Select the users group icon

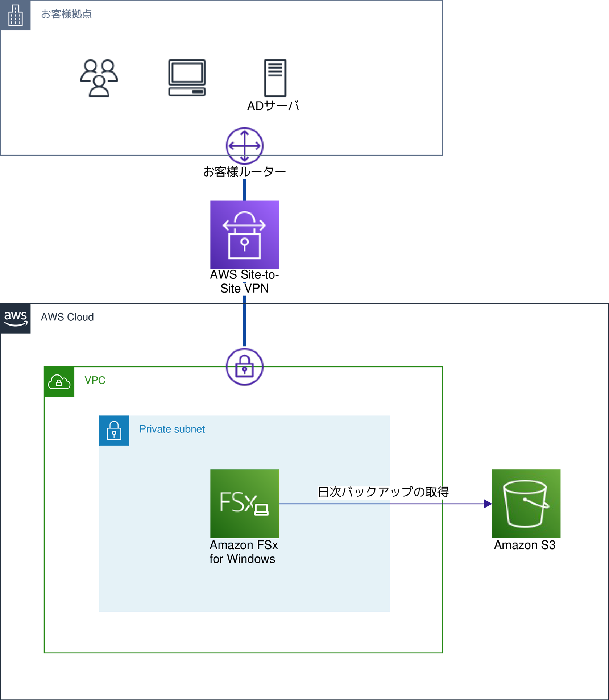(99, 78)
